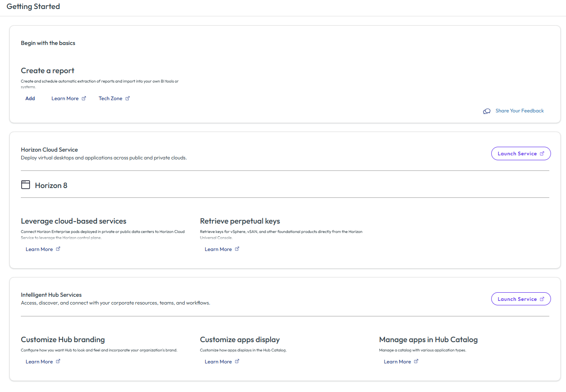Click external link icon under Manage apps in Hub Catalog

[x=416, y=361]
